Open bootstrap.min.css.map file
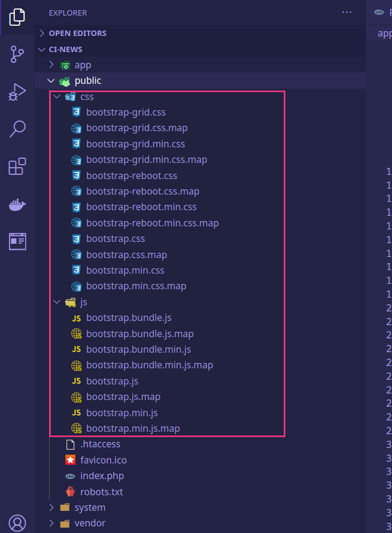The width and height of the screenshot is (392, 533). pos(136,286)
